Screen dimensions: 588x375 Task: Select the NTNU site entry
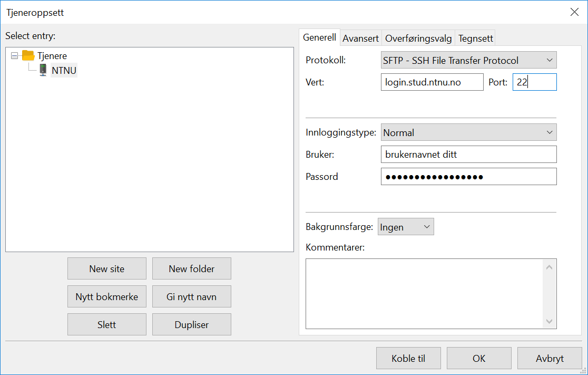(64, 70)
